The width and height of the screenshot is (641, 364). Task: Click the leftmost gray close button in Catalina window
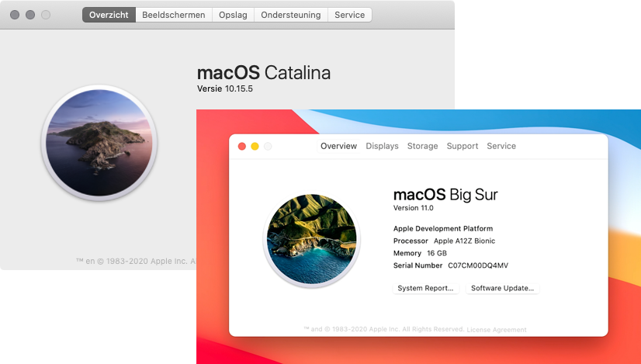click(x=15, y=15)
